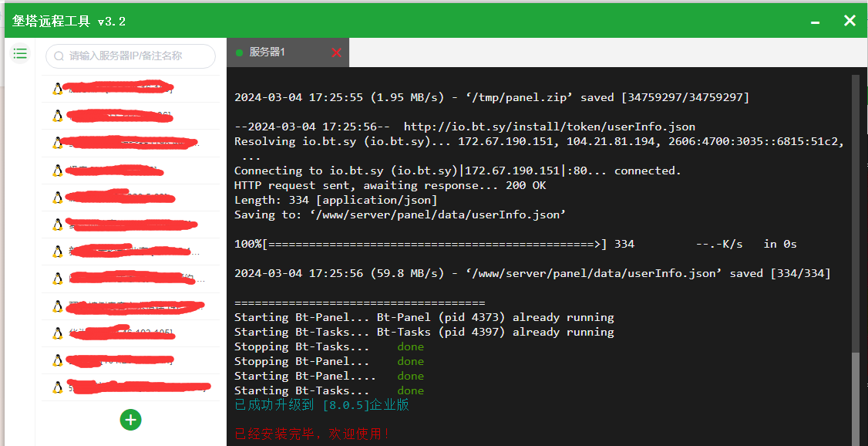Focus the server IP/备注名称 search field
Viewport: 868px width, 446px height.
(135, 56)
